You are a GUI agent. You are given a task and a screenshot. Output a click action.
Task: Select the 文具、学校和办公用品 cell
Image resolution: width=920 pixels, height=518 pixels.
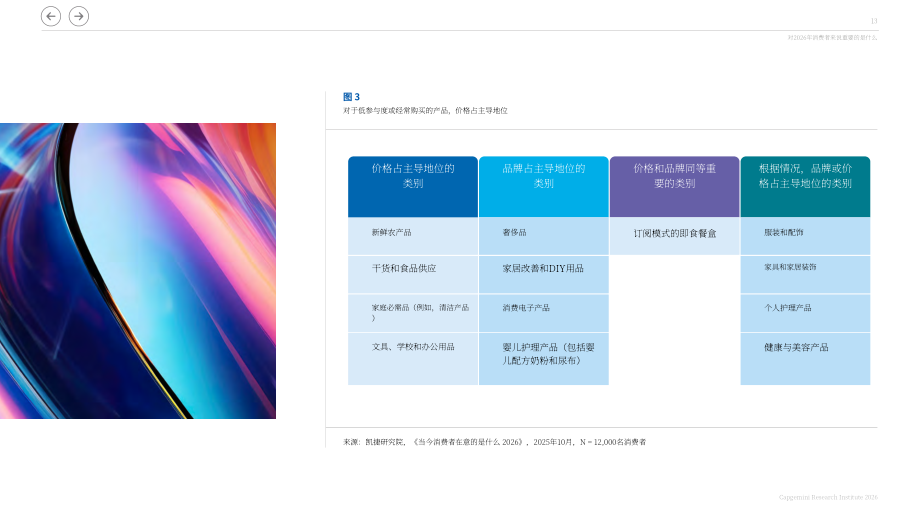point(412,359)
